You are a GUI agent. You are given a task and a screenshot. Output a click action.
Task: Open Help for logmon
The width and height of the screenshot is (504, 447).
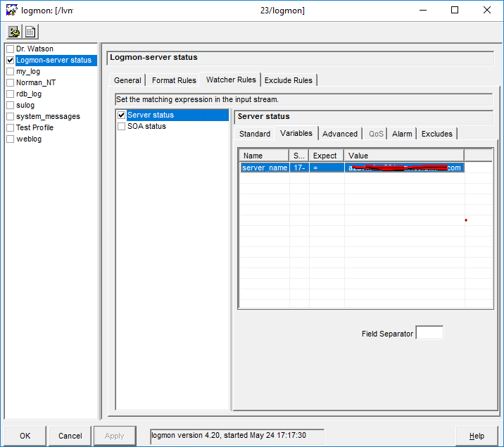(x=477, y=436)
